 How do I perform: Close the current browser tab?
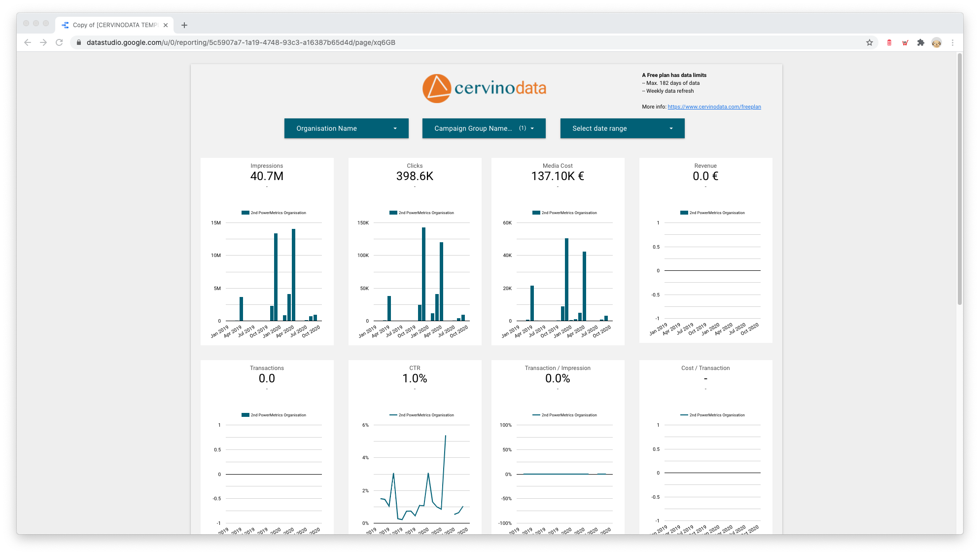point(166,25)
